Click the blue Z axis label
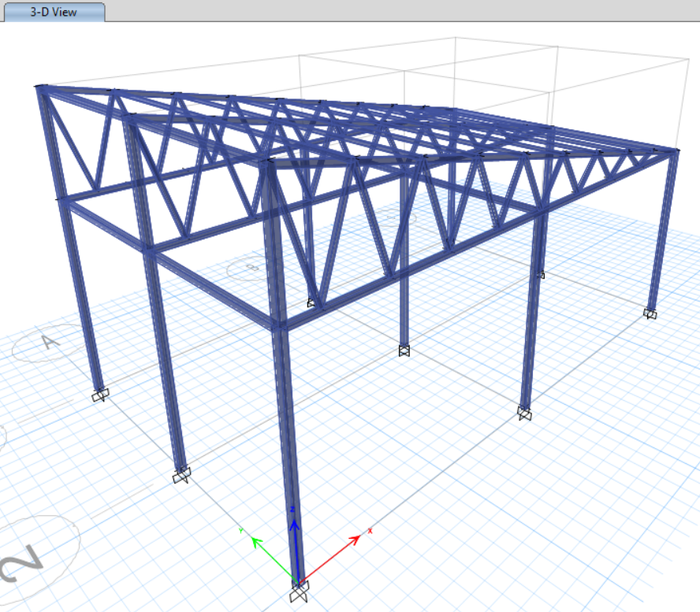The height and width of the screenshot is (612, 700). coord(293,510)
